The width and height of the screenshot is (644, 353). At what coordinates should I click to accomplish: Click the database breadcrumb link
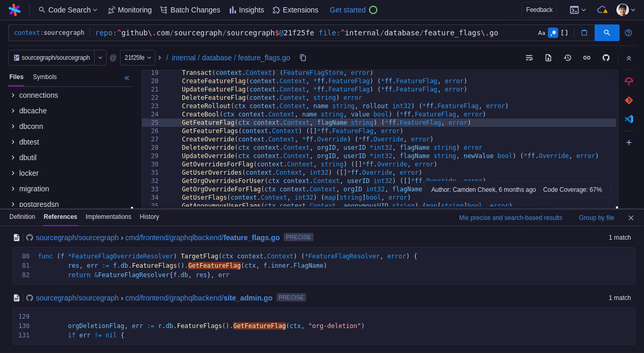(217, 58)
